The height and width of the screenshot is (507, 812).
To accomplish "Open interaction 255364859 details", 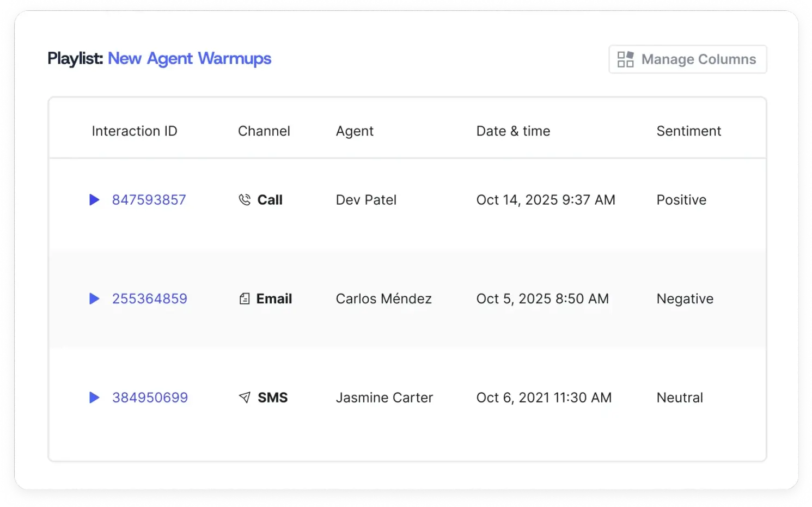I will pyautogui.click(x=149, y=298).
